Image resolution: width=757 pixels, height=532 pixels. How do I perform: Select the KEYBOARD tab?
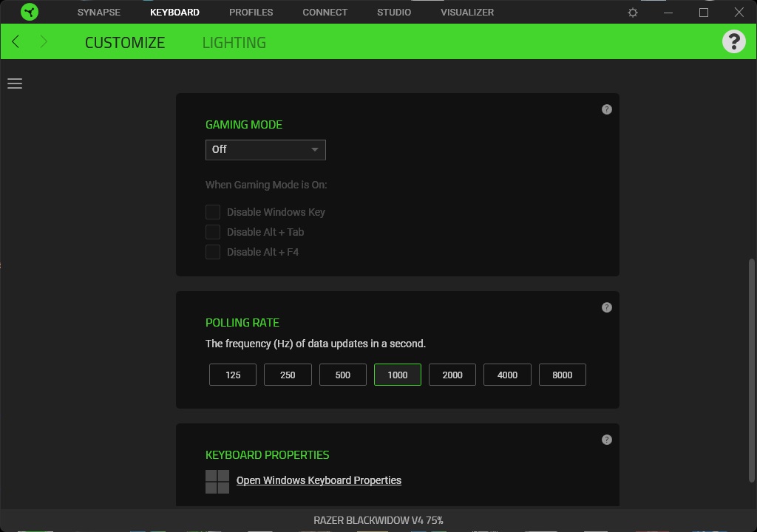[174, 12]
